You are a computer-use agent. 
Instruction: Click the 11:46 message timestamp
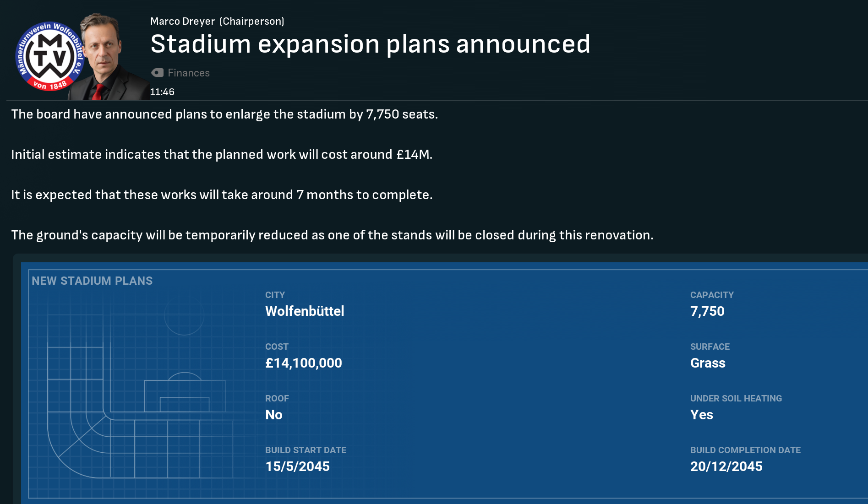pyautogui.click(x=162, y=92)
